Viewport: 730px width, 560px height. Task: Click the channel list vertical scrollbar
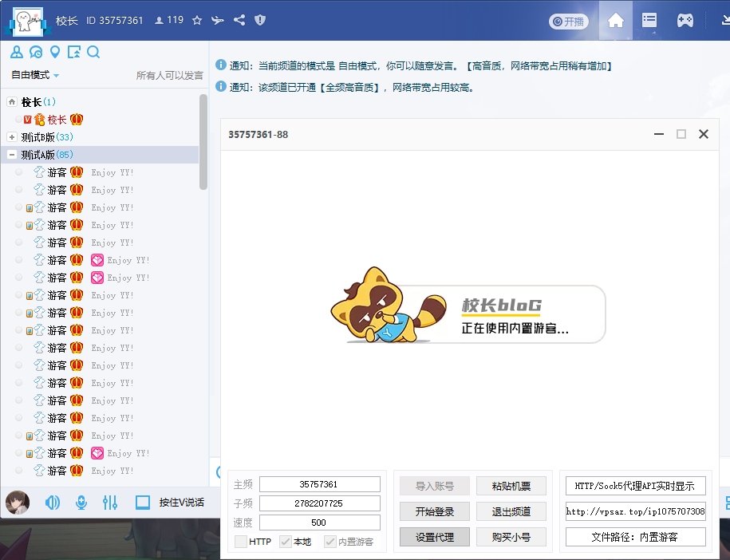click(x=203, y=142)
